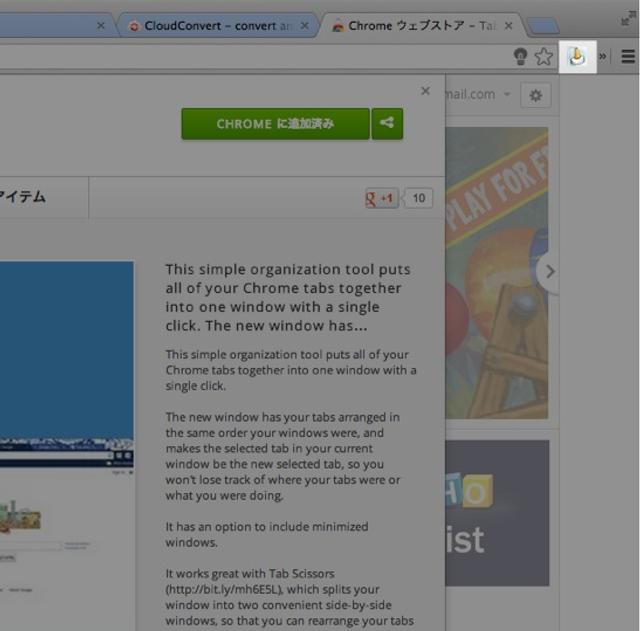Open the web store settings gear
This screenshot has width=640, height=631.
coord(536,95)
